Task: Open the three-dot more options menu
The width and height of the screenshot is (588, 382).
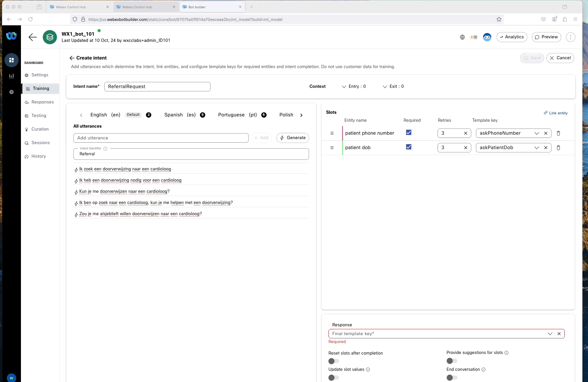Action: pos(570,37)
